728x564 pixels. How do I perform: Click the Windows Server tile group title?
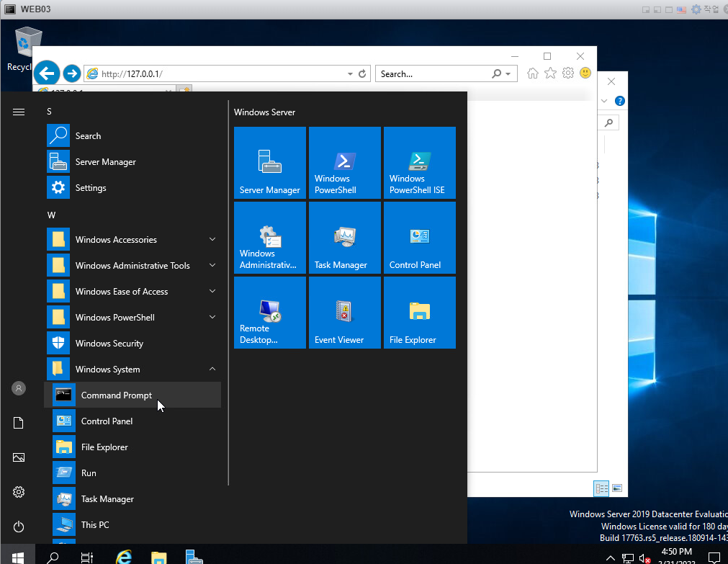point(264,112)
